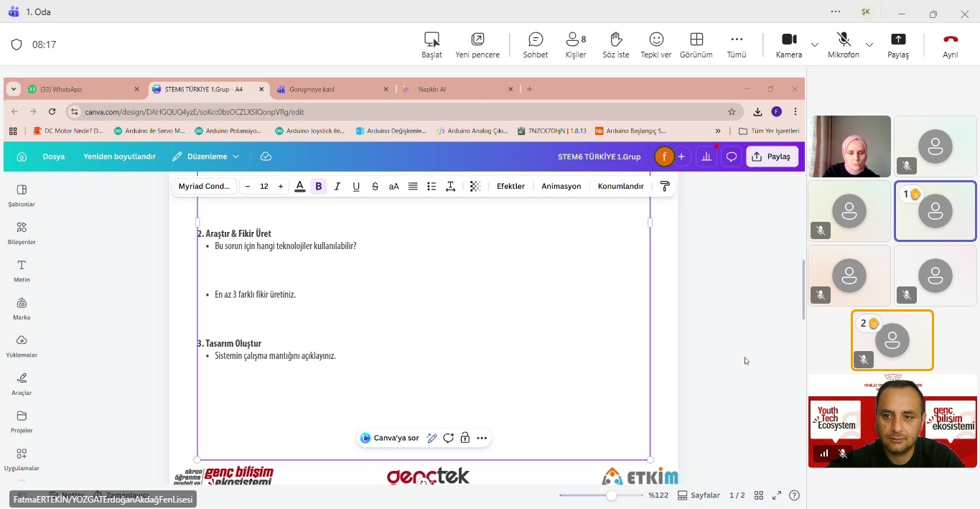
Task: Raise hand with Söz iste
Action: (615, 45)
